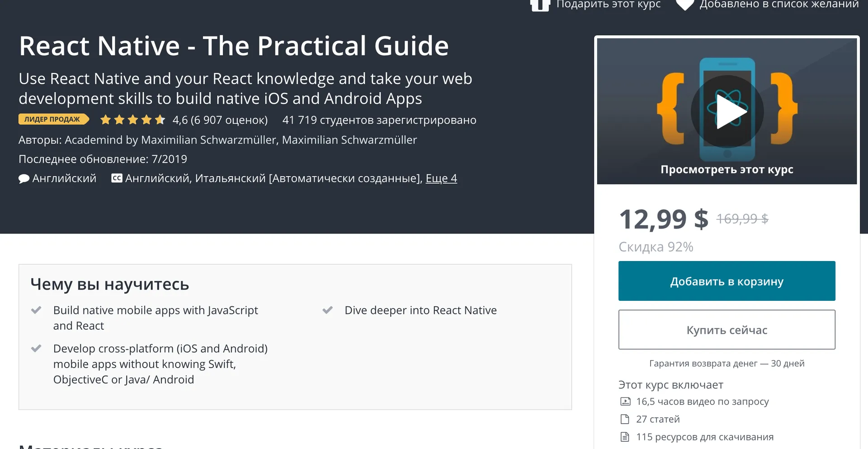
Task: Click the checkmark beside "Build native mobile apps"
Action: [36, 310]
